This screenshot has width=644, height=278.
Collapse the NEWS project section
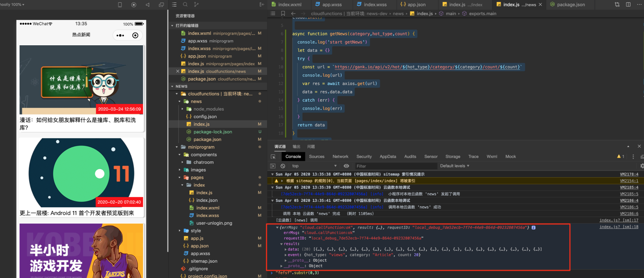tap(172, 86)
